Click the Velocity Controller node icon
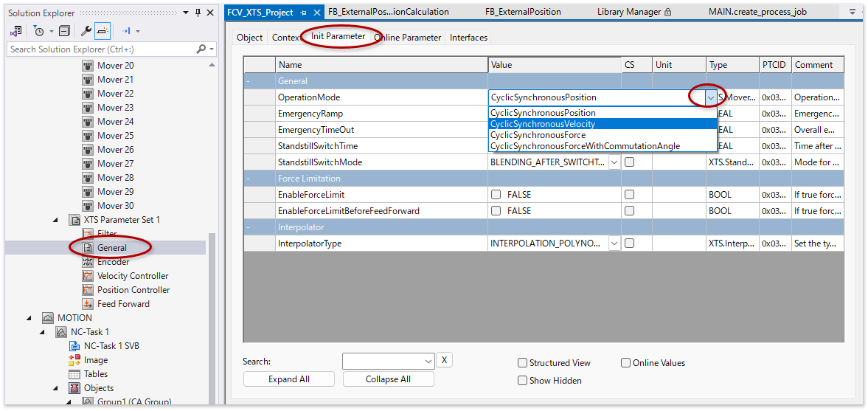868x411 pixels. (88, 276)
